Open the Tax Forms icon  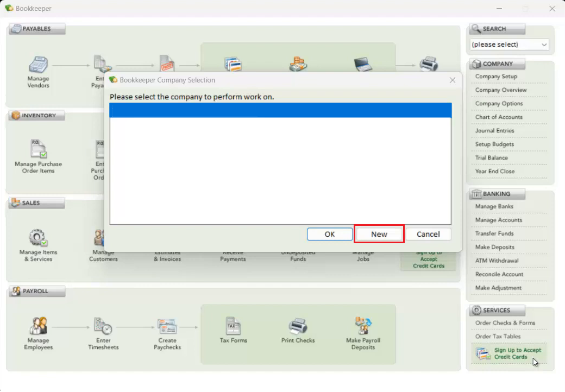pos(233,326)
